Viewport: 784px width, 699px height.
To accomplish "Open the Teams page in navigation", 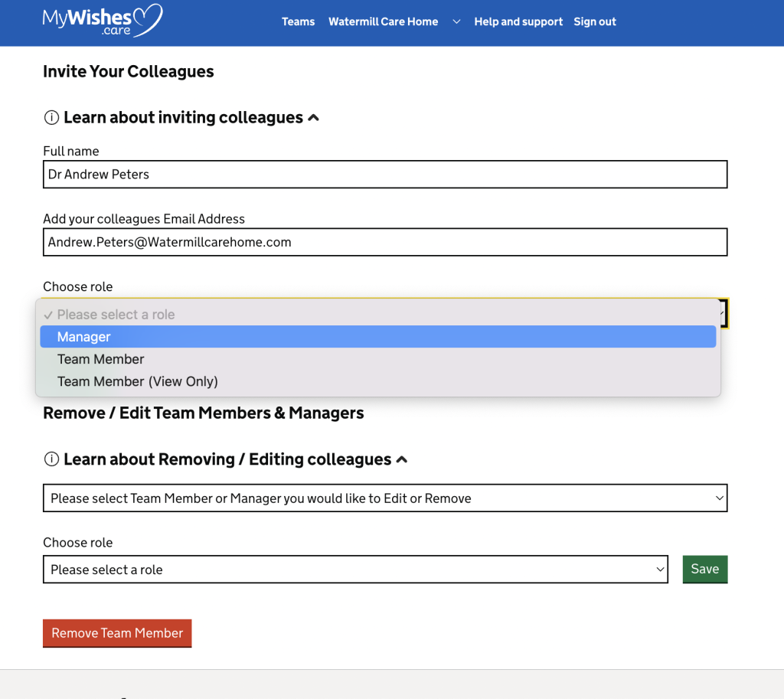I will point(298,22).
